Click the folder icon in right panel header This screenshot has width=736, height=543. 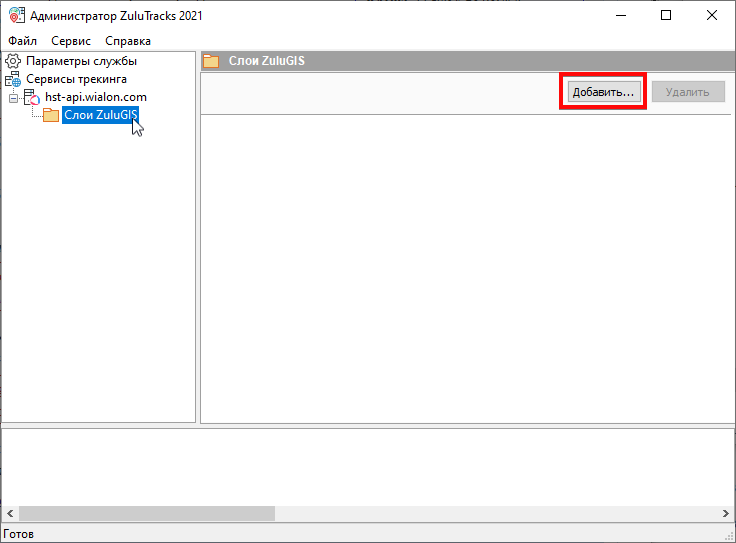[211, 61]
